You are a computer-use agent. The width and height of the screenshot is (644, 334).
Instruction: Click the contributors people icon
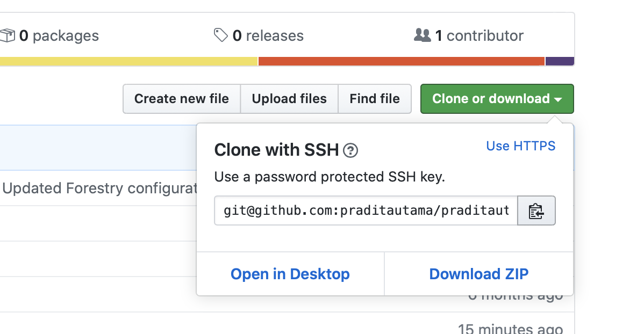422,35
